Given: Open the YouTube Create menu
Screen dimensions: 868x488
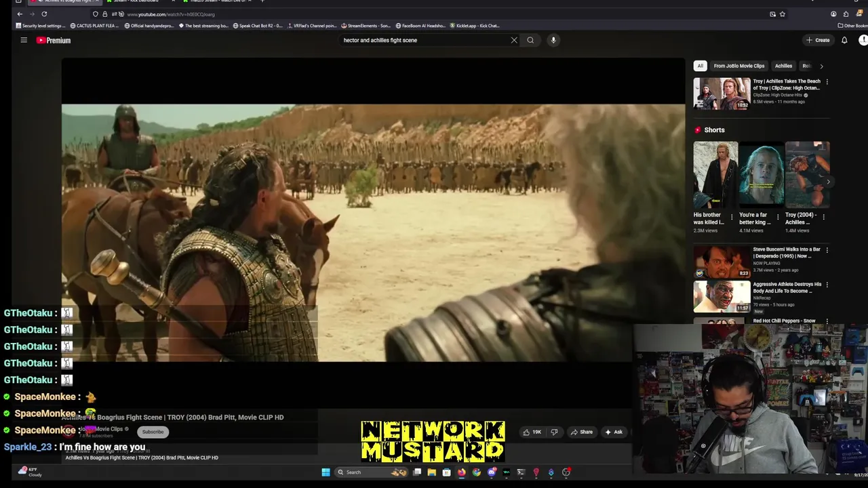Looking at the screenshot, I should tap(818, 40).
